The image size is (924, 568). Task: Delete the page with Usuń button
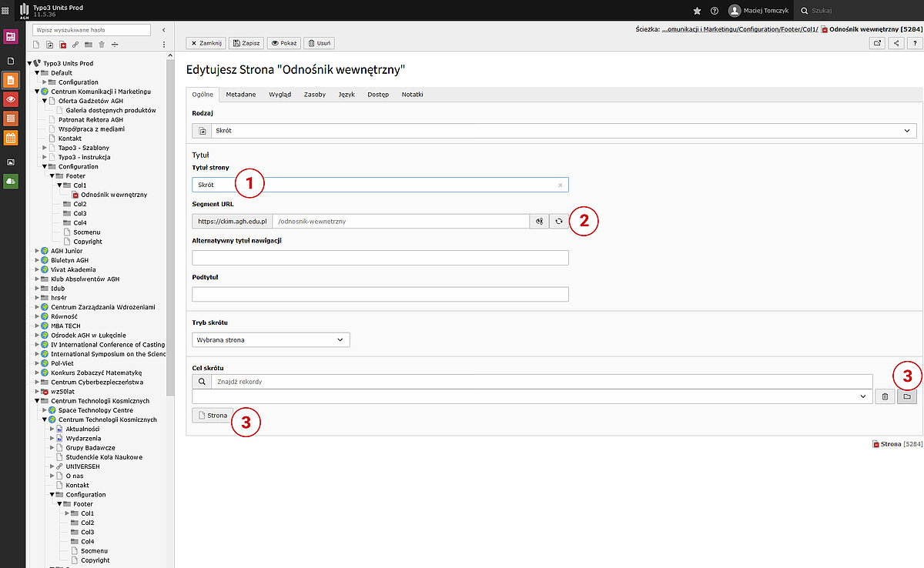click(320, 43)
